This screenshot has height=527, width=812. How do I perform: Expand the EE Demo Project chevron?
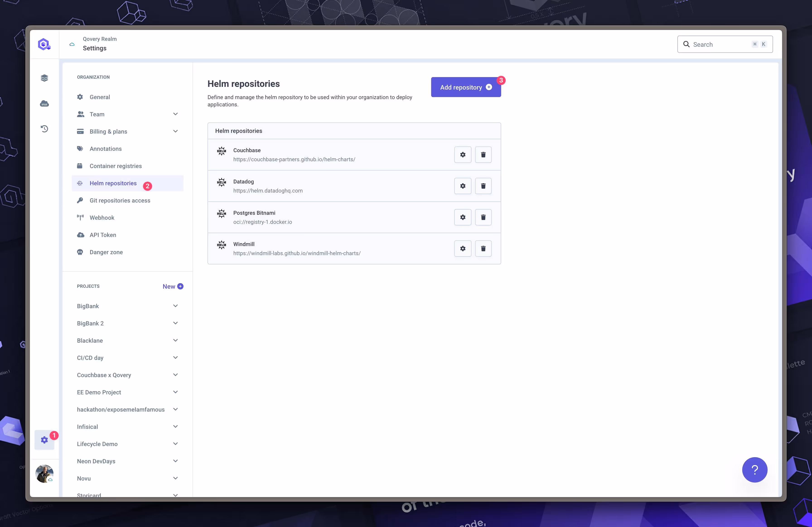click(x=175, y=392)
